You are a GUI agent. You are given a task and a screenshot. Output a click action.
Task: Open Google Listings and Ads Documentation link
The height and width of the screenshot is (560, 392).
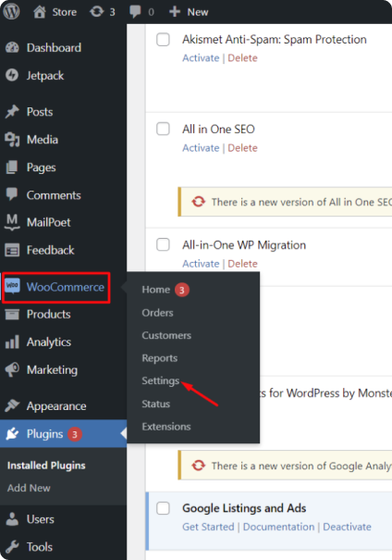[278, 527]
